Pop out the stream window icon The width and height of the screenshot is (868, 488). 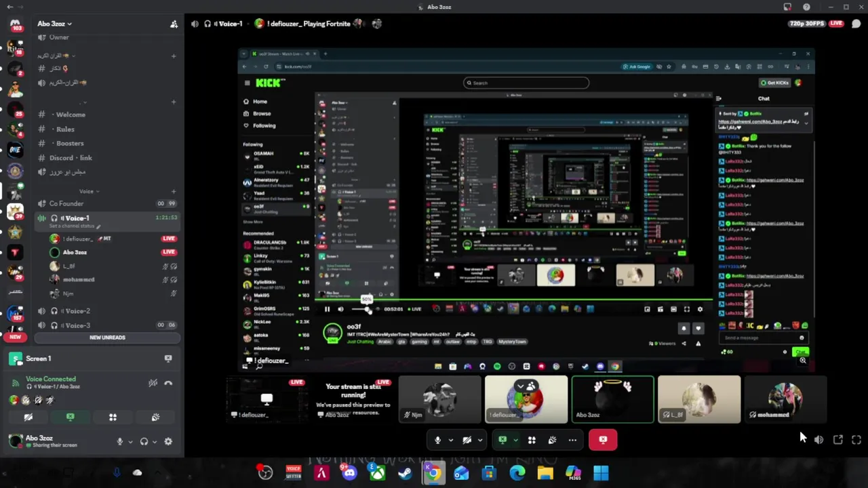[838, 440]
